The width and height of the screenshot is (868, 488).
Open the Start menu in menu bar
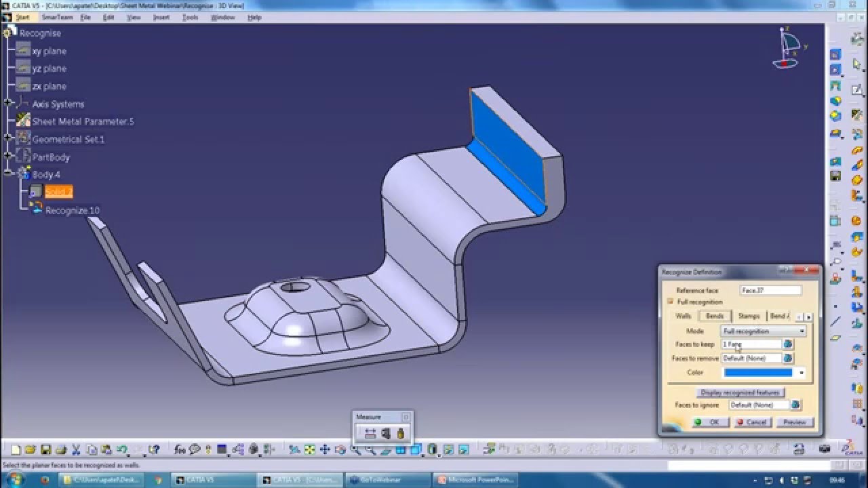pos(23,17)
